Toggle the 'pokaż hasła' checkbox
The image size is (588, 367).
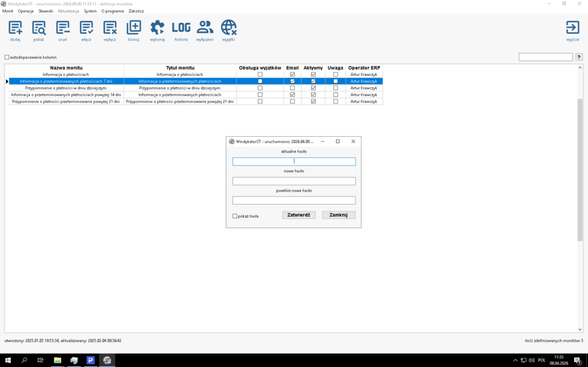(235, 216)
